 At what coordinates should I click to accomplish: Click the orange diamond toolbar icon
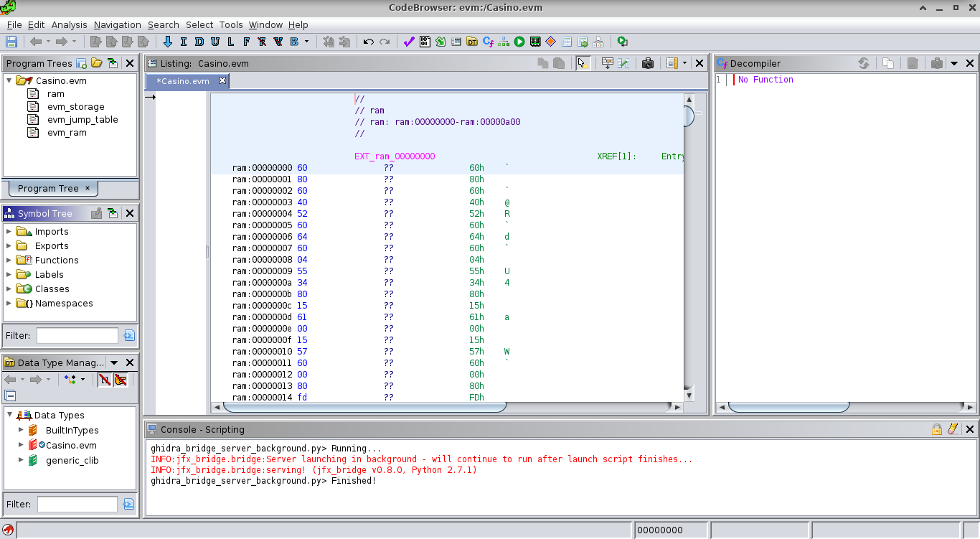coord(551,42)
